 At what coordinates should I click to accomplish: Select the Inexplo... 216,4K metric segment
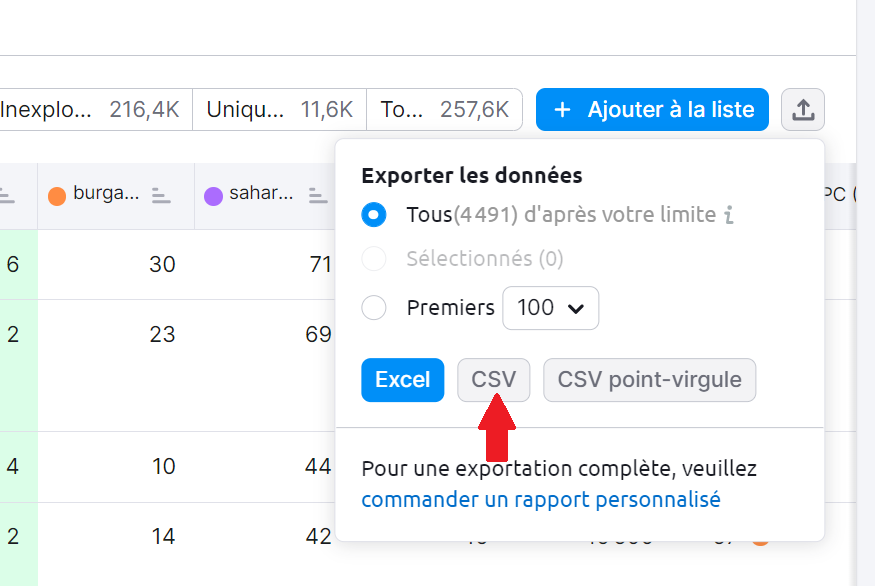point(90,110)
